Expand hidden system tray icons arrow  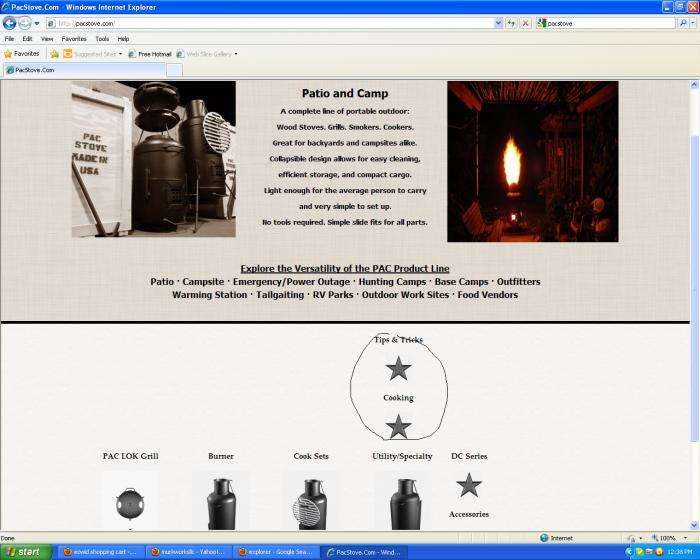tap(629, 552)
